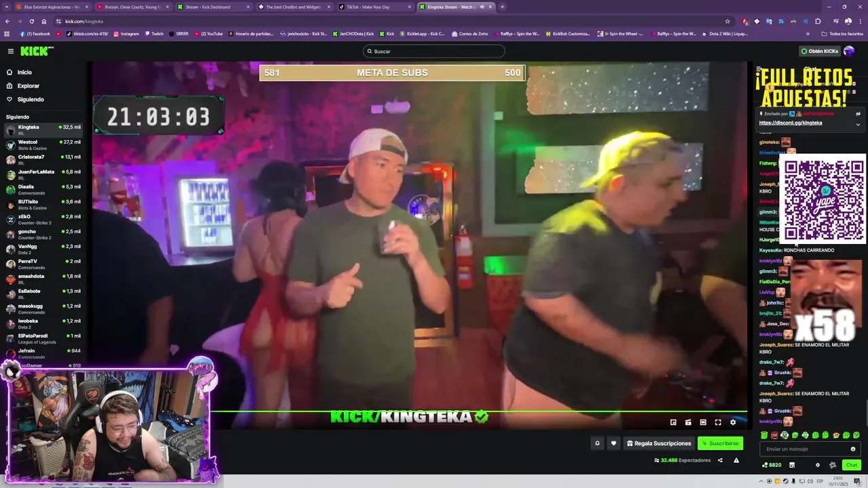Click the Suscribirse button
868x488 pixels.
[720, 443]
